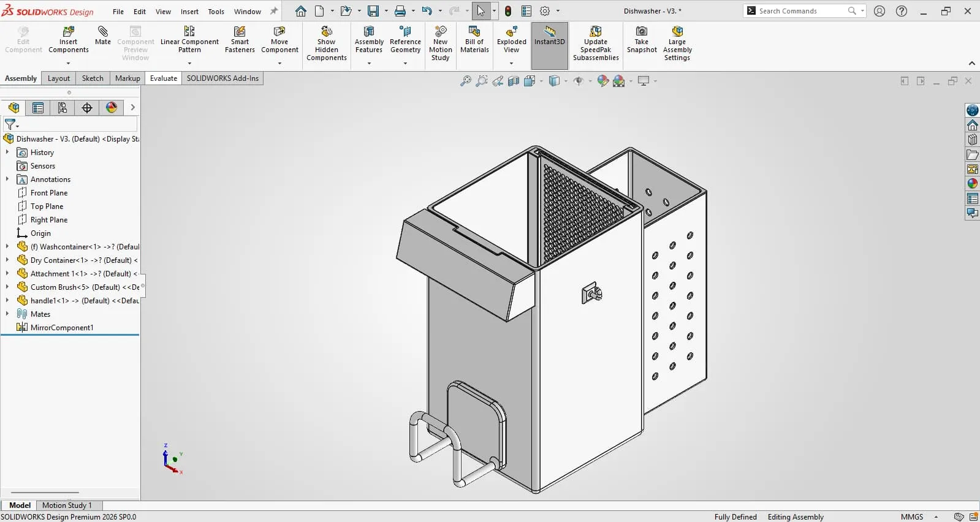
Task: Open the Insert menu
Action: (189, 11)
